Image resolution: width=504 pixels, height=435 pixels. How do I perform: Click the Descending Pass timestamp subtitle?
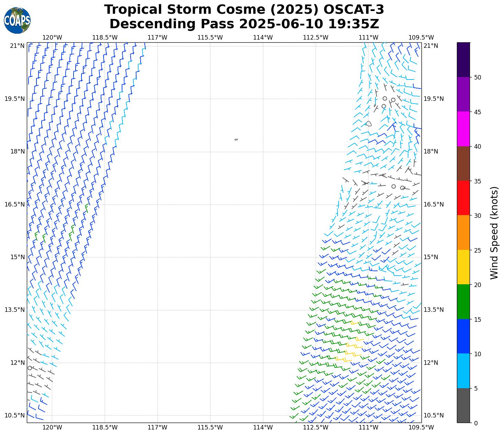tap(244, 24)
